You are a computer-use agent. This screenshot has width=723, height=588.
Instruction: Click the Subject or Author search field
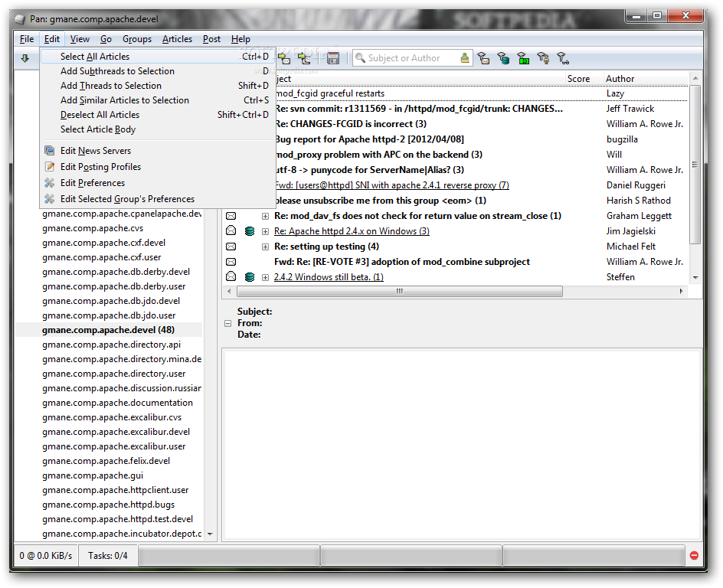(x=413, y=58)
